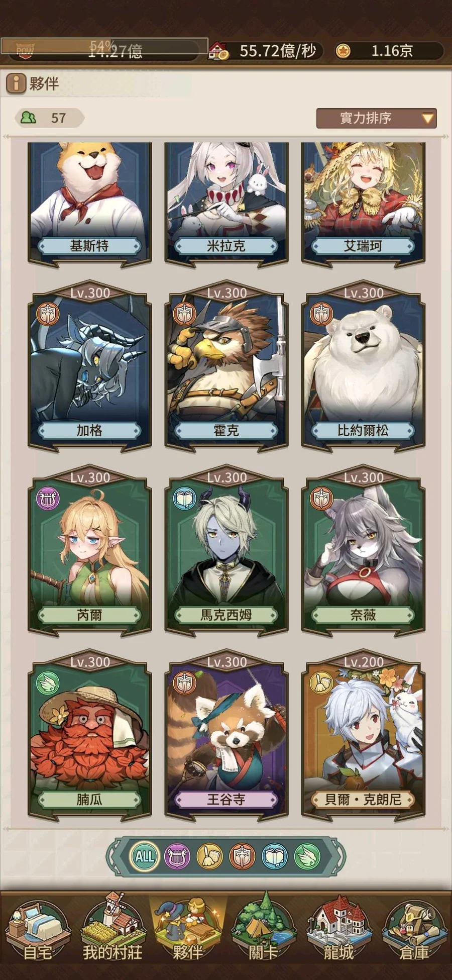Filter partners by book class icon
The width and height of the screenshot is (452, 980).
coord(275,856)
